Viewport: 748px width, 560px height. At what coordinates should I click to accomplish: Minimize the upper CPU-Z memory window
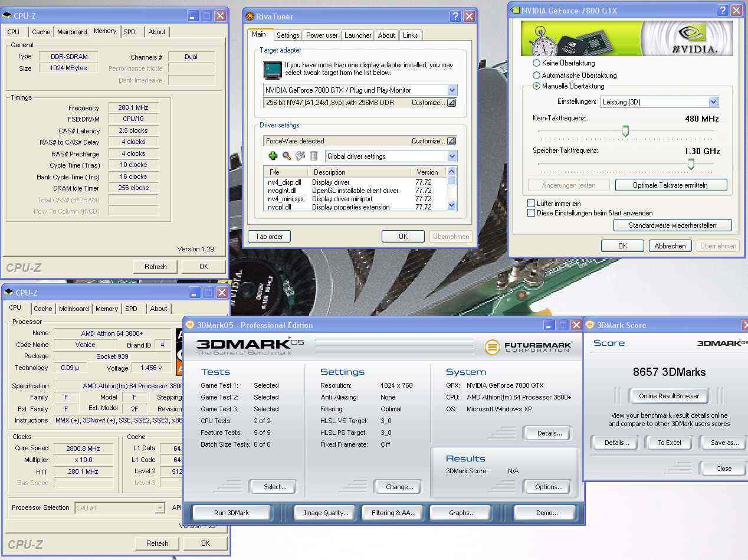(193, 16)
